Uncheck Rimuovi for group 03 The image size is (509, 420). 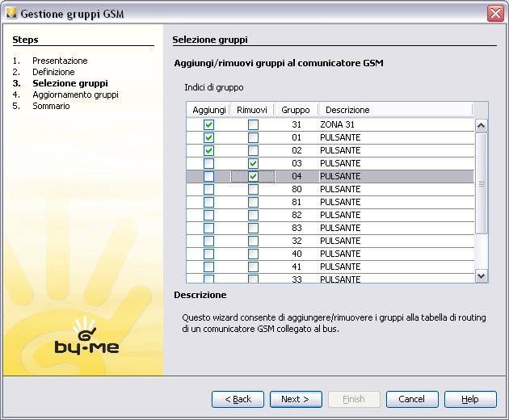click(x=253, y=163)
